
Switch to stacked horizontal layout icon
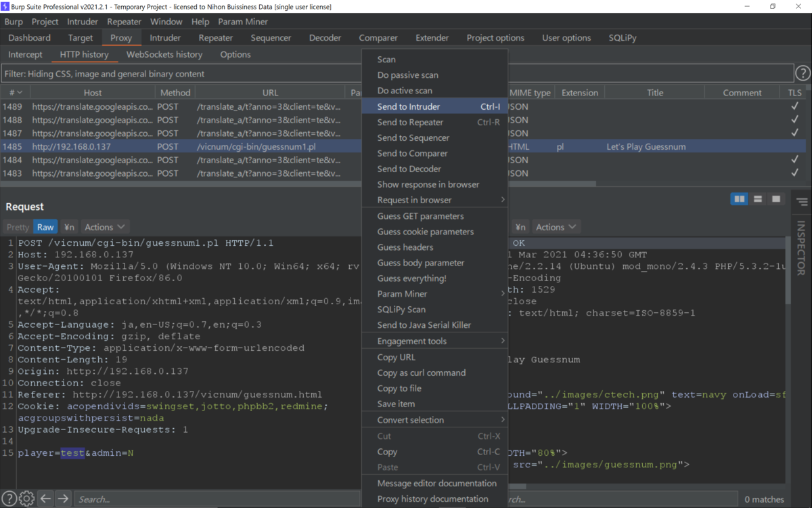[x=758, y=198]
